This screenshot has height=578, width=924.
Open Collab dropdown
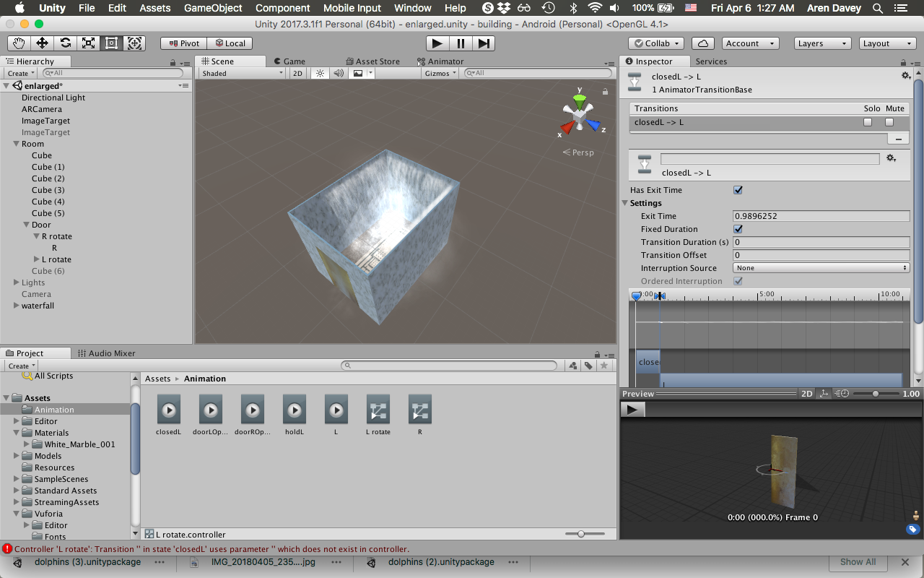click(656, 43)
